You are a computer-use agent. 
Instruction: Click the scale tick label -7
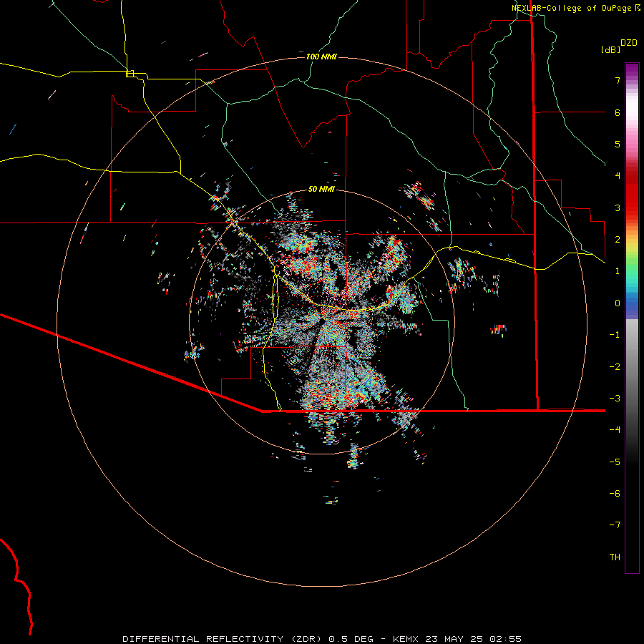click(615, 525)
